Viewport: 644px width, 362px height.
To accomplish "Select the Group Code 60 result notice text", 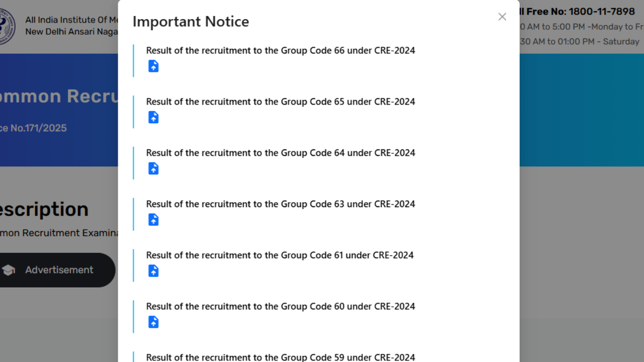I will 281,307.
